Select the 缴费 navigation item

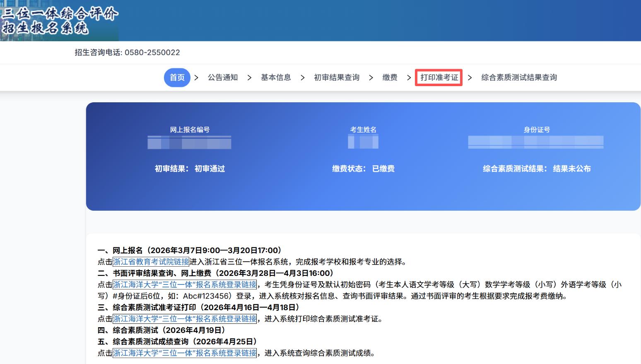(x=390, y=77)
